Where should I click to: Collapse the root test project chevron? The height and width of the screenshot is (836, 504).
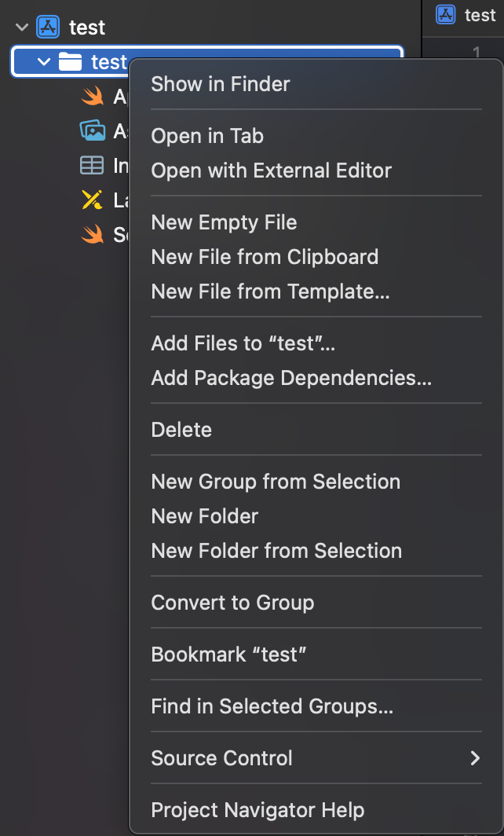22,27
